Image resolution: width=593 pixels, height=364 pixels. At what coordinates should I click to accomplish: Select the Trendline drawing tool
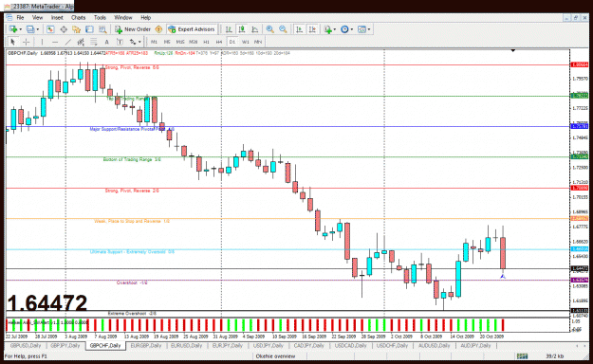coord(68,42)
